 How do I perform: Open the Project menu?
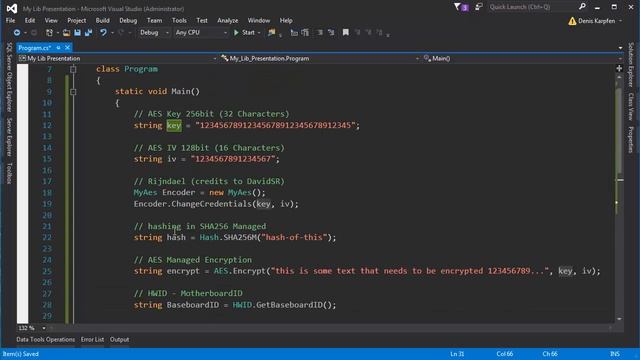[x=77, y=20]
